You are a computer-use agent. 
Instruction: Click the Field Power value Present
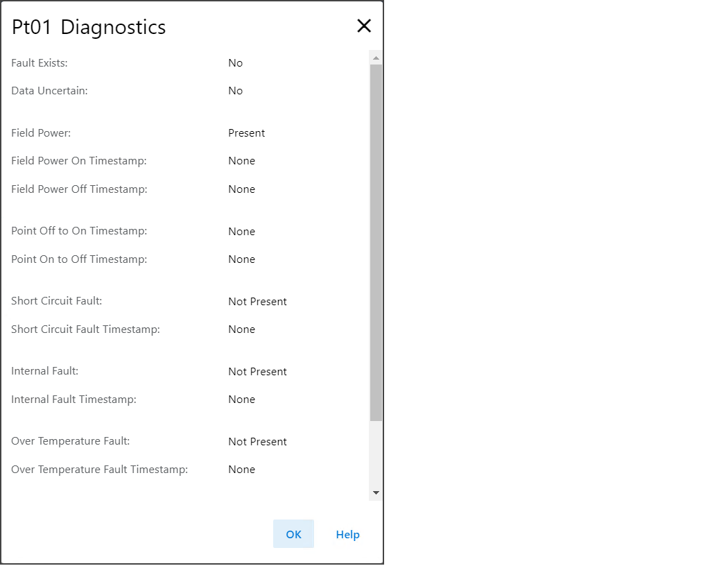pos(246,133)
